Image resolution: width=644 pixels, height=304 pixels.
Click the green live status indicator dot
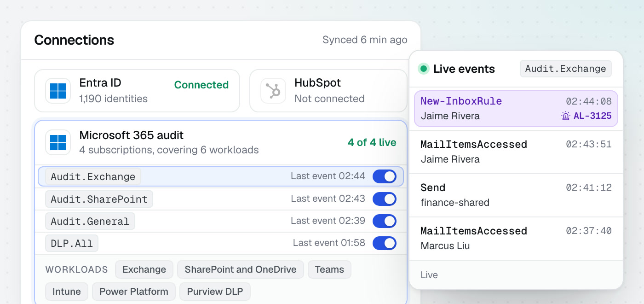424,69
